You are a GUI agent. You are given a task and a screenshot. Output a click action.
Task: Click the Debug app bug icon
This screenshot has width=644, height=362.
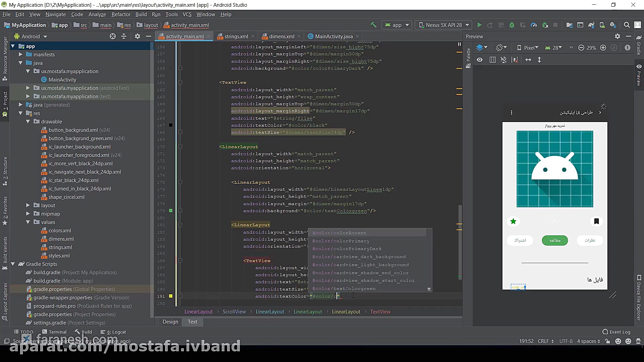[512, 25]
